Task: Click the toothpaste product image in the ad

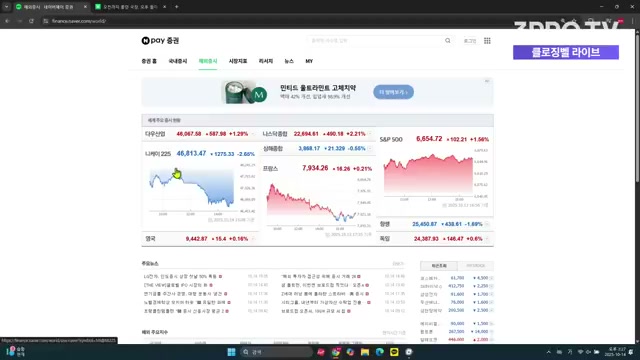Action: point(244,92)
